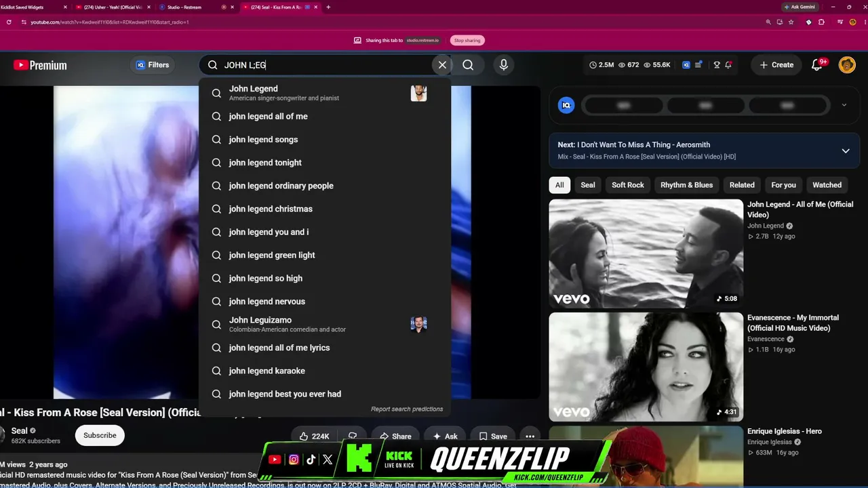
Task: Click the Report search predictions link
Action: (407, 409)
